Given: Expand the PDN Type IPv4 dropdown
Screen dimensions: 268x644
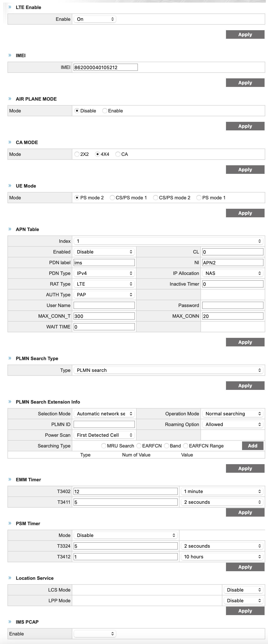Looking at the screenshot, I should tap(104, 273).
